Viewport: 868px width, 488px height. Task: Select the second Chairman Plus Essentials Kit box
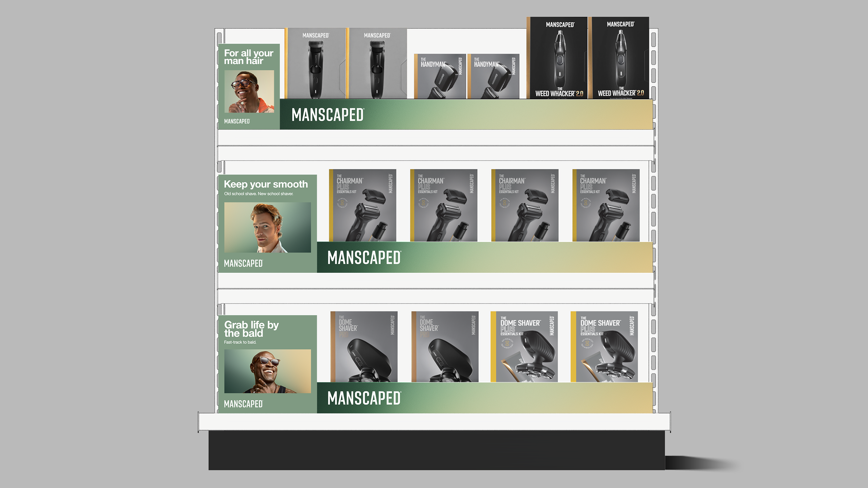click(444, 205)
